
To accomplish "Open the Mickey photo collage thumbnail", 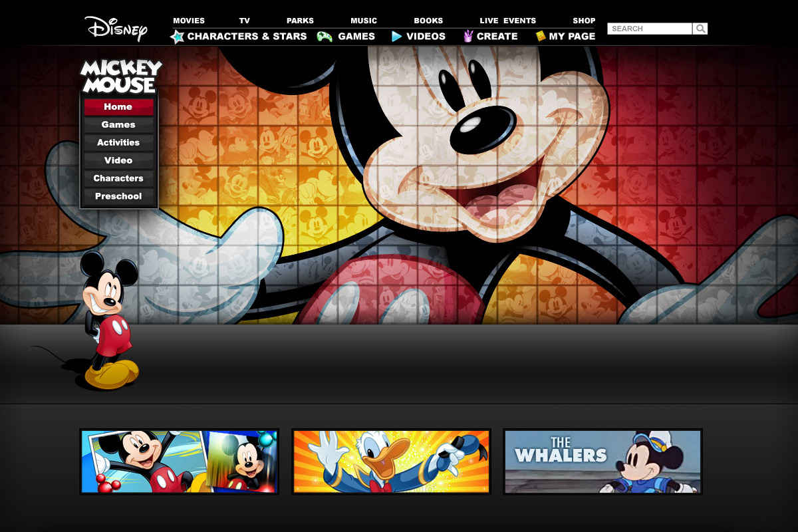I will click(179, 462).
